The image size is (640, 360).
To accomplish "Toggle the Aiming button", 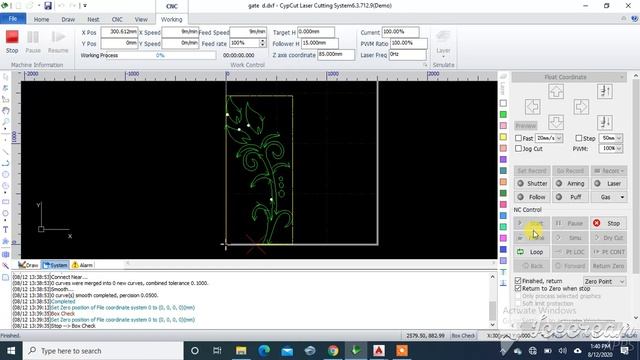I will pyautogui.click(x=570, y=184).
